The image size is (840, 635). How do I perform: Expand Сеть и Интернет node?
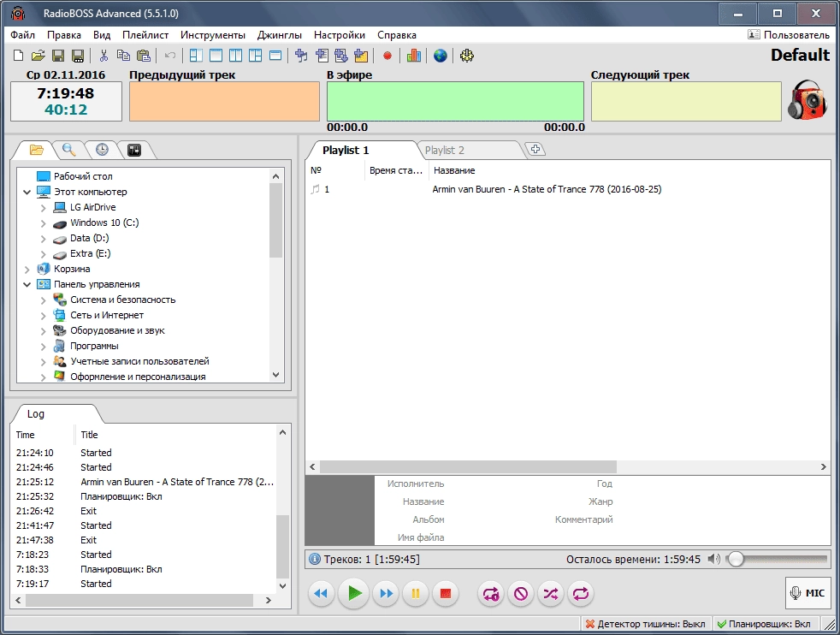[x=44, y=316]
